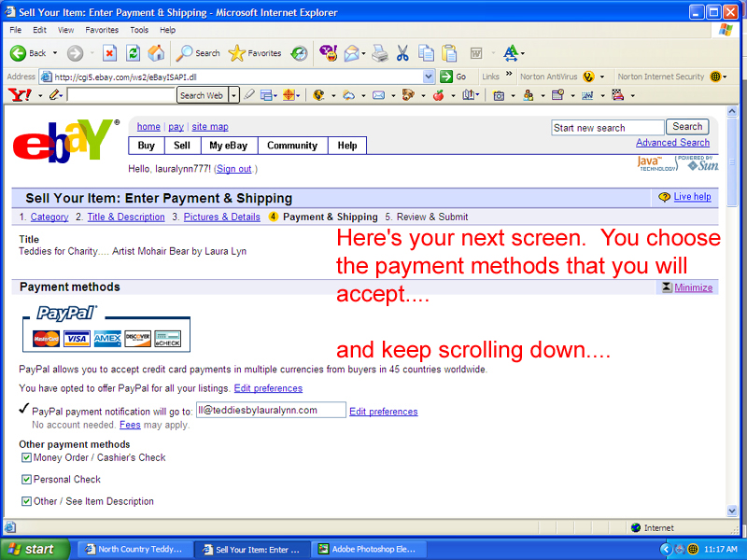Select the My eBay tab

tap(228, 146)
